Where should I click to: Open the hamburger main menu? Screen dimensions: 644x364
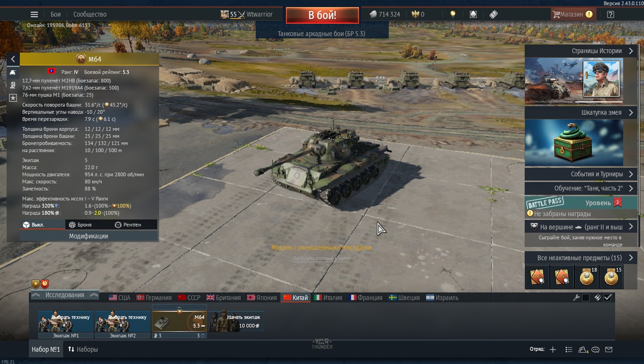34,14
